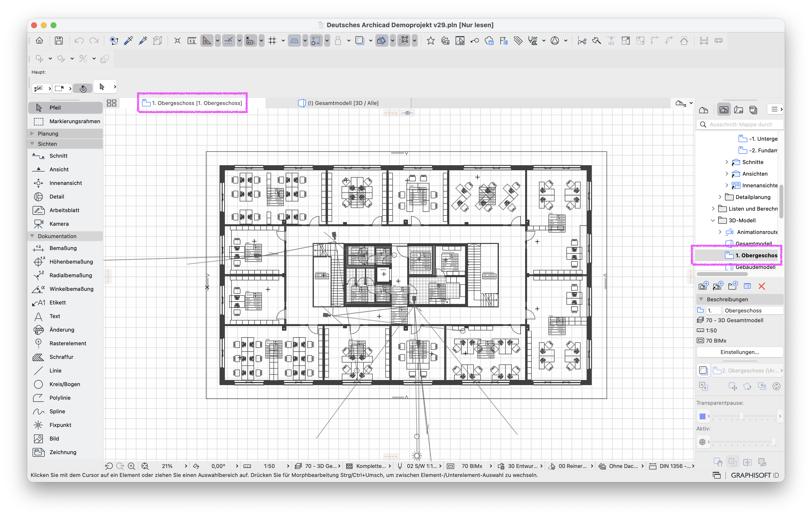Select the Markierungsrahmen marquee tool

65,121
